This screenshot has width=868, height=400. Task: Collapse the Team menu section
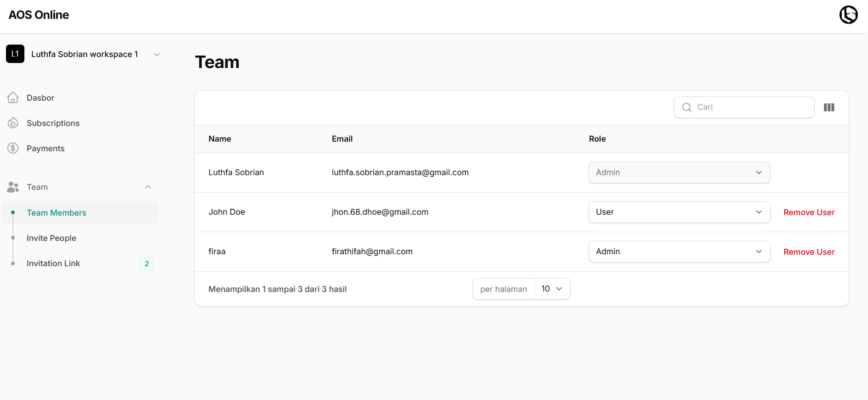[x=148, y=187]
